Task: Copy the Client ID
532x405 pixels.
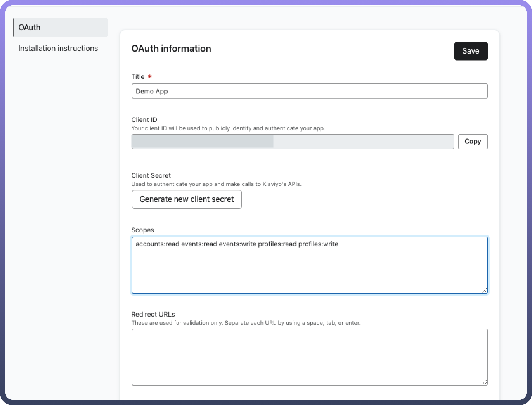Action: 473,141
